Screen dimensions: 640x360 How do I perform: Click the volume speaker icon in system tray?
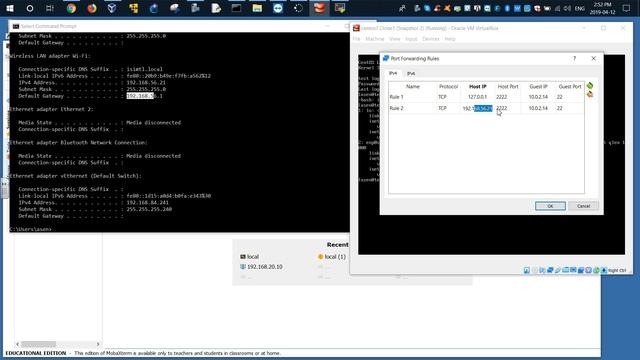coord(567,8)
